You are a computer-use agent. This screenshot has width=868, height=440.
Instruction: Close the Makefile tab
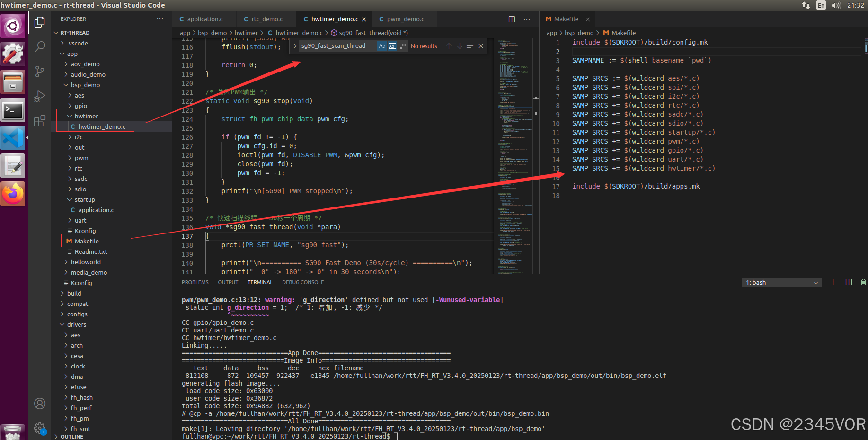(588, 19)
